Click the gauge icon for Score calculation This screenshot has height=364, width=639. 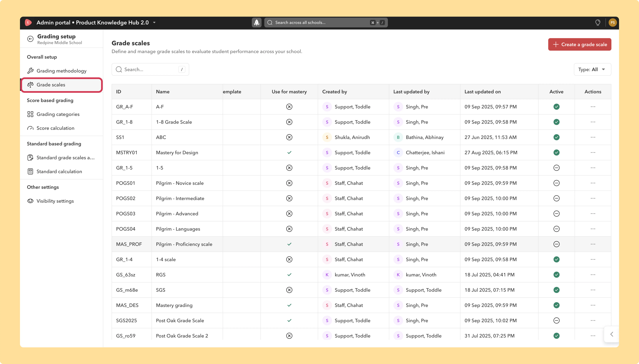coord(30,128)
